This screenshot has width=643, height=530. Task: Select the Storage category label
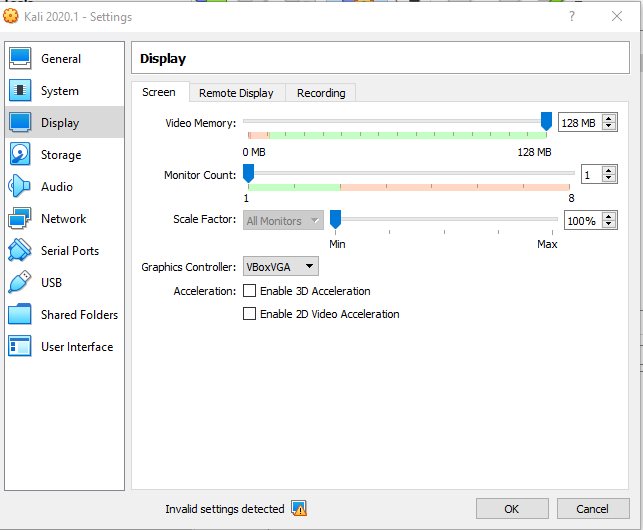pos(61,155)
